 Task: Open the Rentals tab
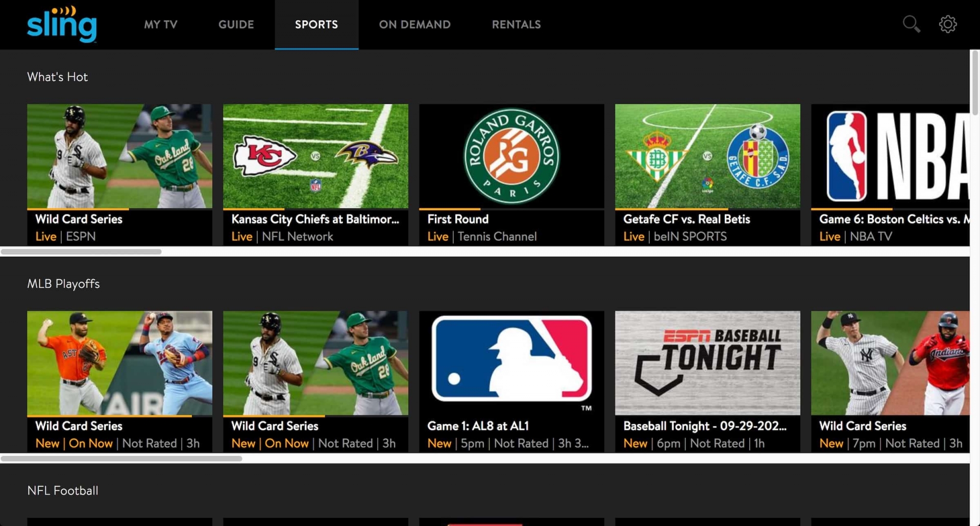[516, 25]
